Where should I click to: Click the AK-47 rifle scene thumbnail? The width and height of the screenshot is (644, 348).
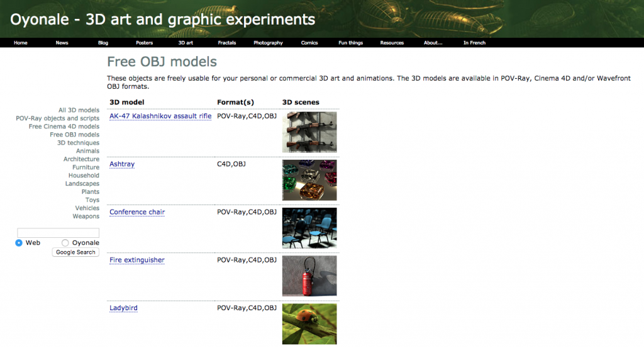309,132
